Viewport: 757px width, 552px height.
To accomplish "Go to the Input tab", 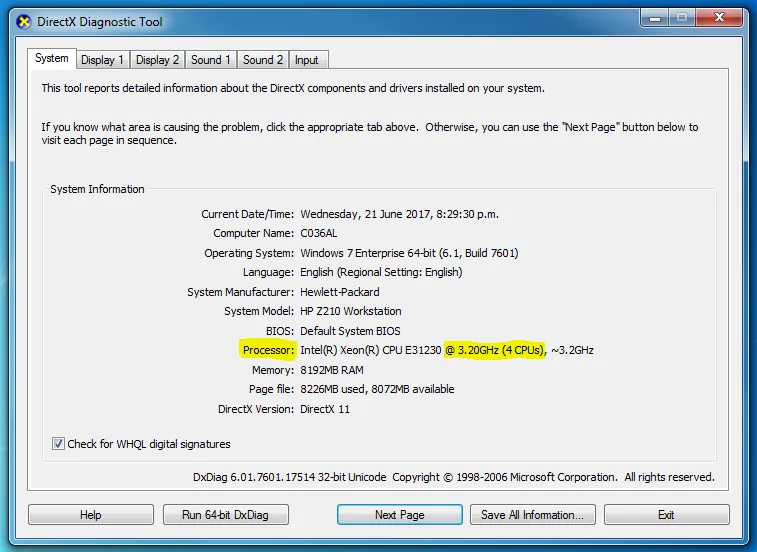I will coord(307,60).
